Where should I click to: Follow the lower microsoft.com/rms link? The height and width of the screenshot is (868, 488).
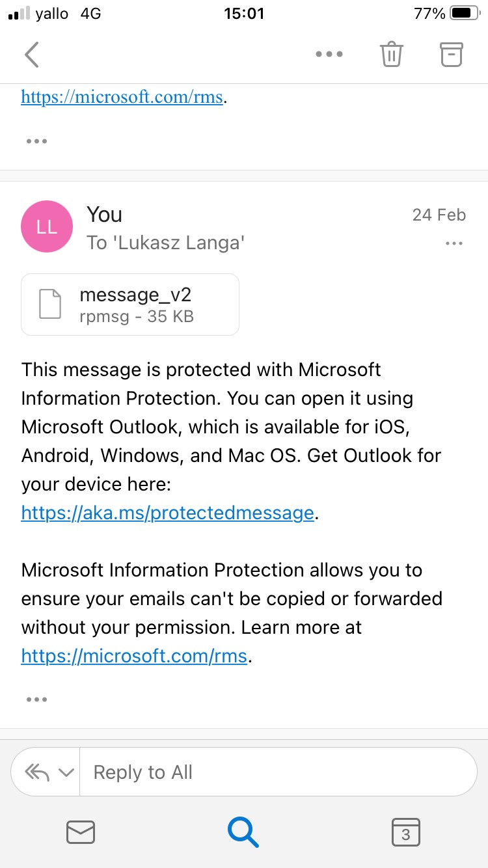[x=134, y=656]
